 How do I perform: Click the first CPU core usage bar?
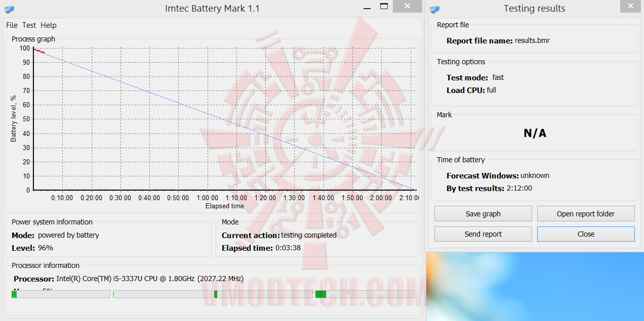click(x=61, y=294)
